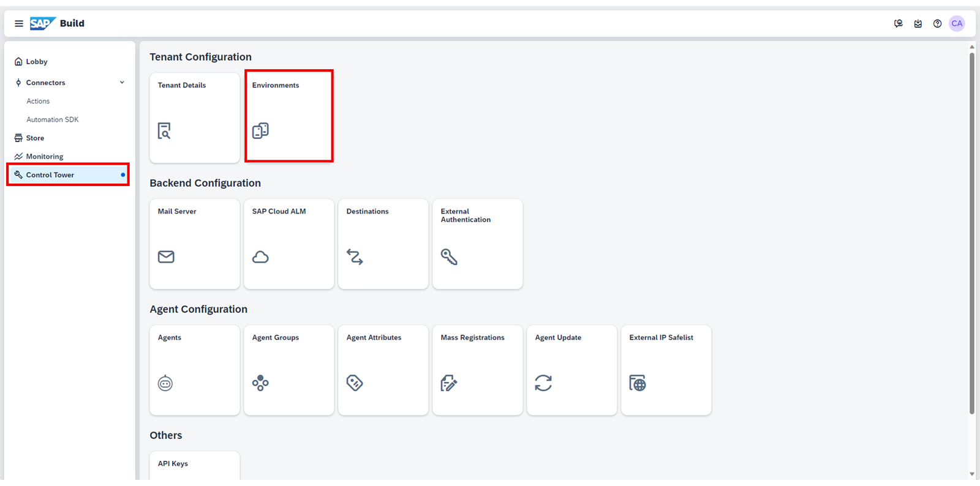Image resolution: width=980 pixels, height=486 pixels.
Task: Click the SAP Cloud ALM cloud icon
Action: pyautogui.click(x=260, y=257)
